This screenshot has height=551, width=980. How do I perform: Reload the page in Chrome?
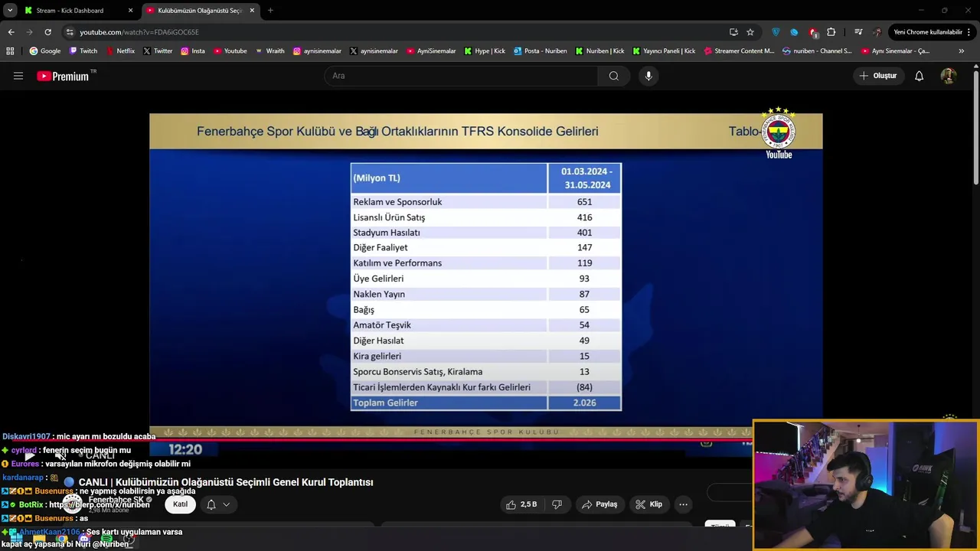(x=47, y=32)
